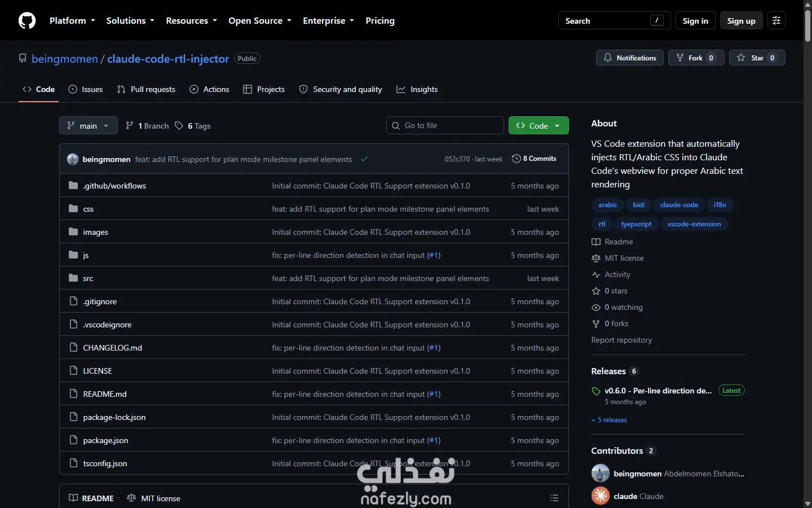812x508 pixels.
Task: Focus the Go to file field
Action: pyautogui.click(x=445, y=125)
